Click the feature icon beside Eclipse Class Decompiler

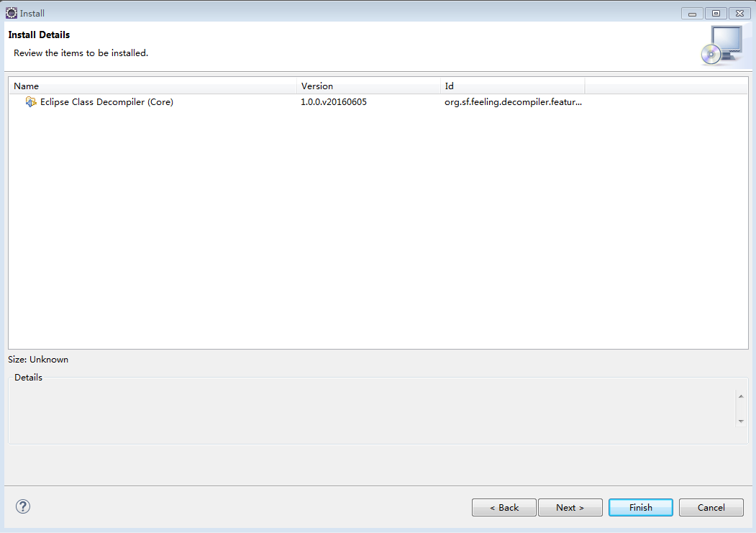[31, 101]
